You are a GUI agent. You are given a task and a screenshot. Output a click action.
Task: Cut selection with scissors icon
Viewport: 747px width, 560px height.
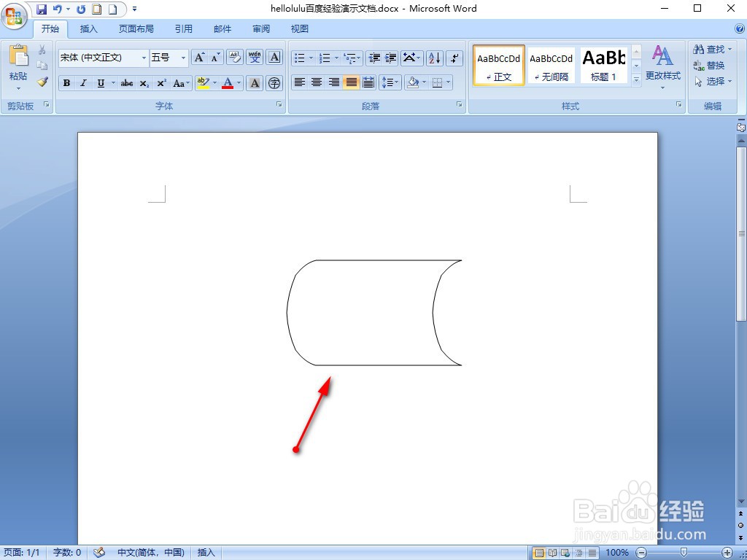pyautogui.click(x=42, y=50)
